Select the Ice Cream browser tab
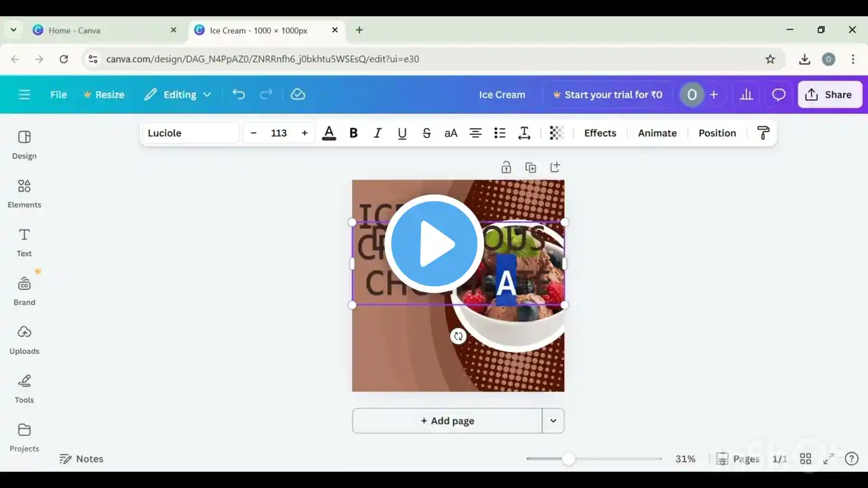Screen dimensions: 868x488 [267, 30]
